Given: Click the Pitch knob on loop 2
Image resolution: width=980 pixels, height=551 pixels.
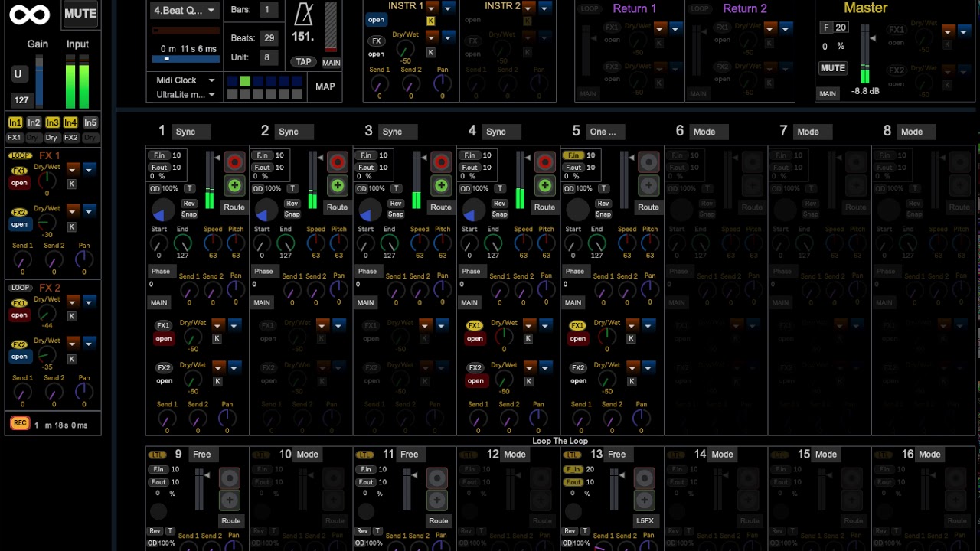Looking at the screenshot, I should click(339, 243).
